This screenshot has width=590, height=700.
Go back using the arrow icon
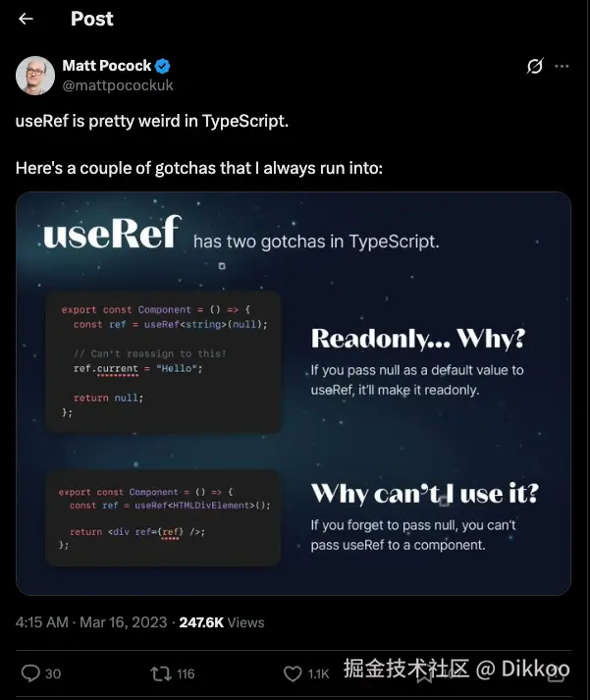point(27,19)
